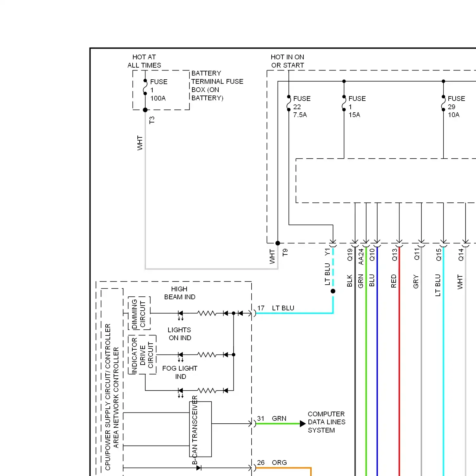Click the FUSE 1 100A label

(x=159, y=90)
